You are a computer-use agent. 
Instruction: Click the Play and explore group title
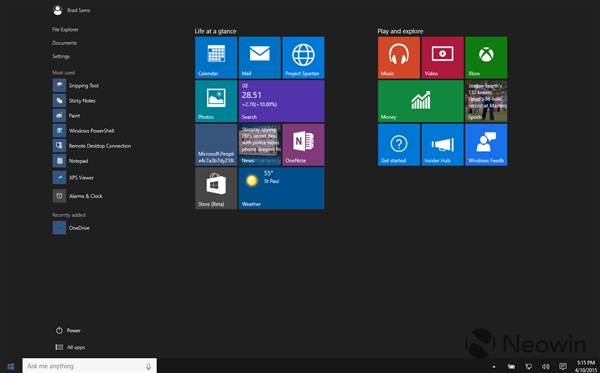point(400,31)
